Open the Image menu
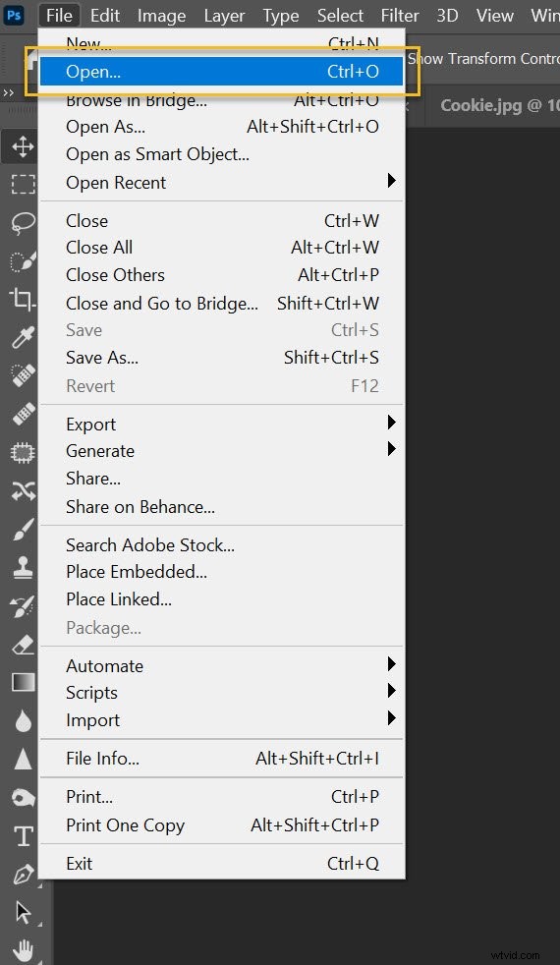 pyautogui.click(x=161, y=16)
